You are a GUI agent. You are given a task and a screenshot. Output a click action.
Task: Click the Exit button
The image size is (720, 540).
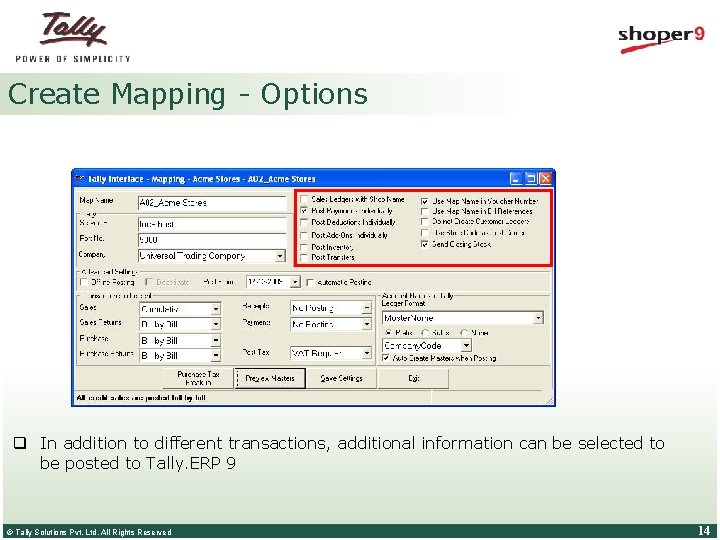[x=413, y=378]
